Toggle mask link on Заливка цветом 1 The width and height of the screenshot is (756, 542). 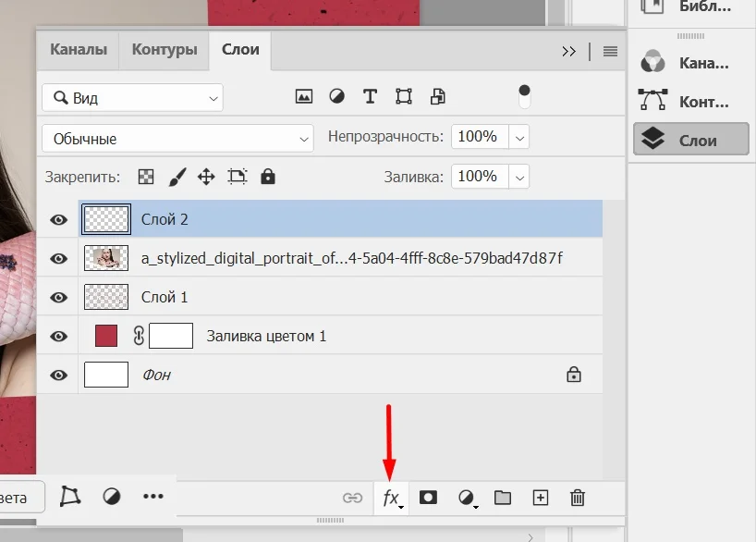pyautogui.click(x=139, y=336)
